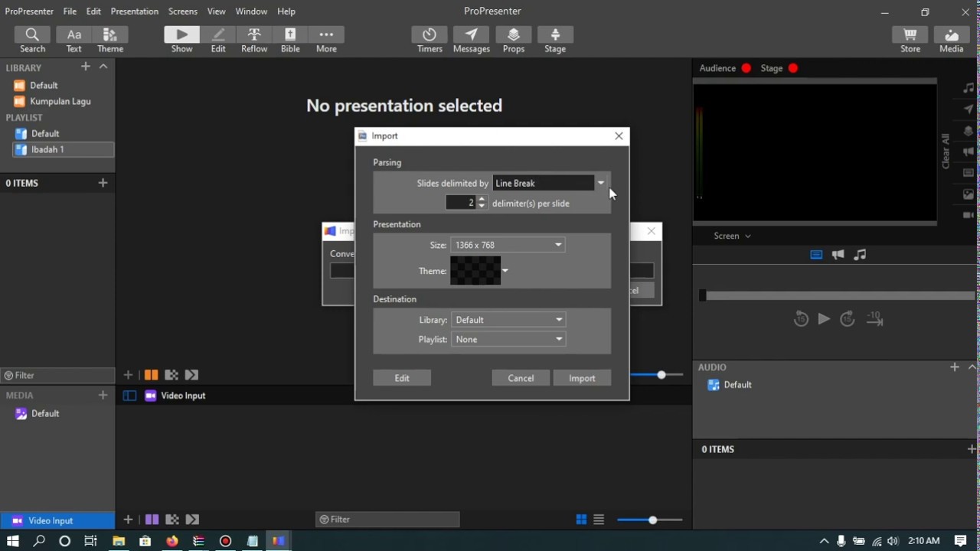
Task: Switch to Show view in the toolbar
Action: pos(181,40)
